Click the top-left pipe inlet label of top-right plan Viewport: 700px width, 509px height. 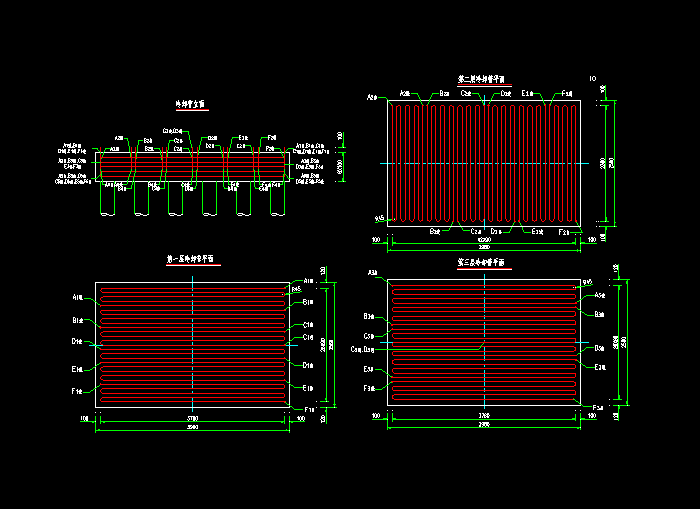point(372,98)
